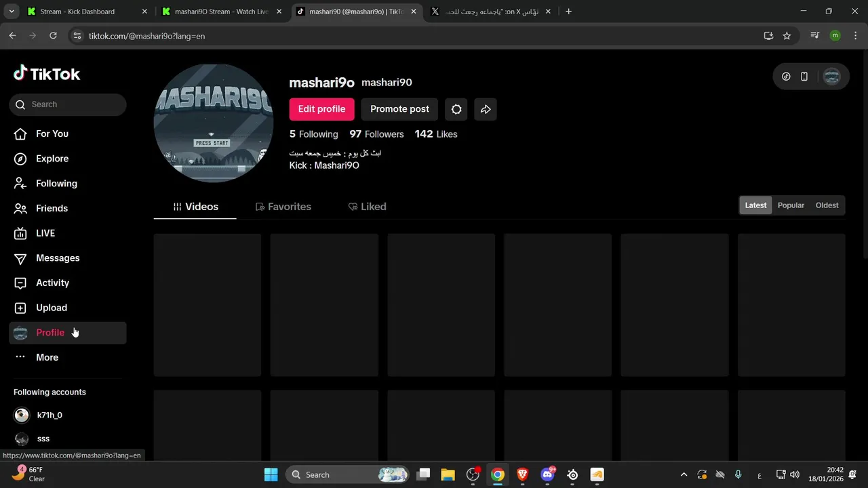Click the page vertical scrollbar
Screen dimensions: 868x488
[x=865, y=156]
